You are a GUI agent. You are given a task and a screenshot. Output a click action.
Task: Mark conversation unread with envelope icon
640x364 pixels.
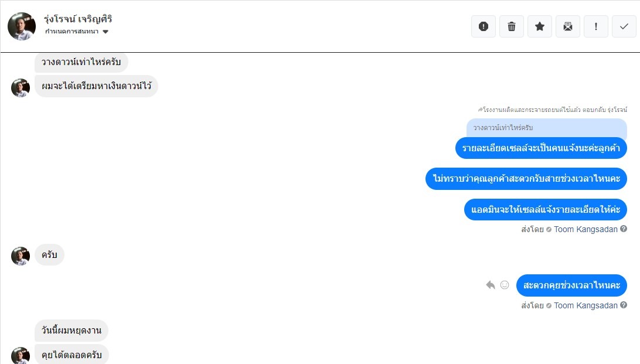[568, 26]
